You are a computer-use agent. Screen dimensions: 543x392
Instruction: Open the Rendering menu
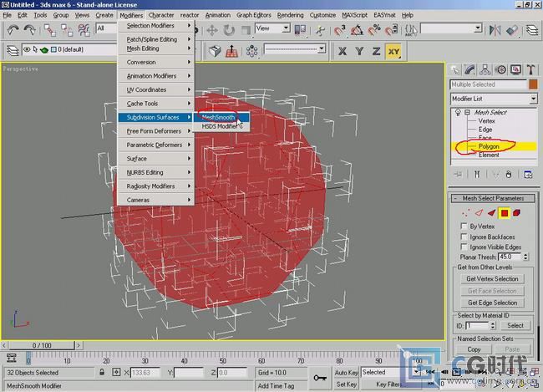pyautogui.click(x=290, y=15)
